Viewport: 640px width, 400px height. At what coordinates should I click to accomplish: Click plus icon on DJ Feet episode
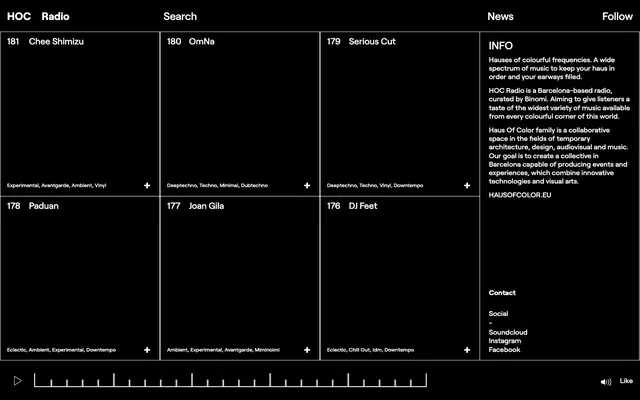click(467, 350)
